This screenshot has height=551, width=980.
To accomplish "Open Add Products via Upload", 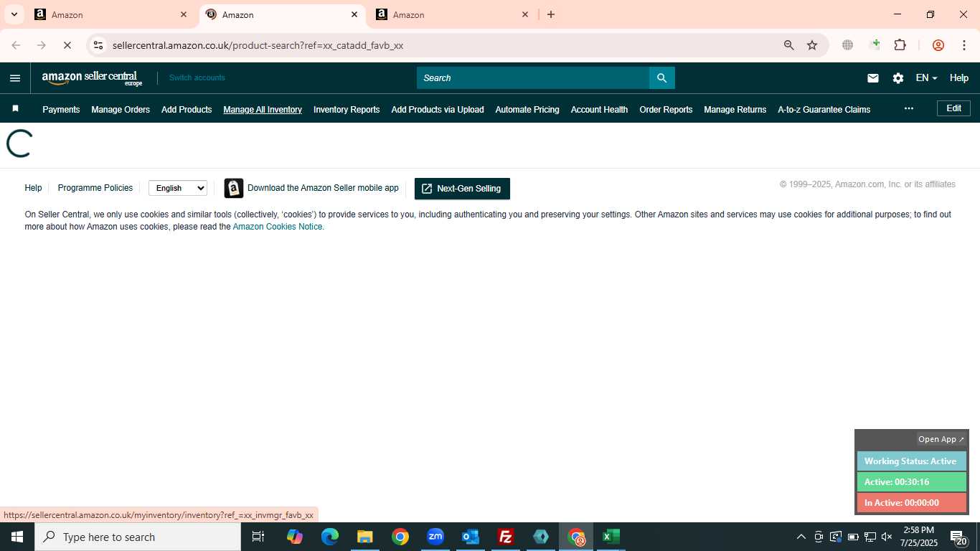I will tap(438, 109).
